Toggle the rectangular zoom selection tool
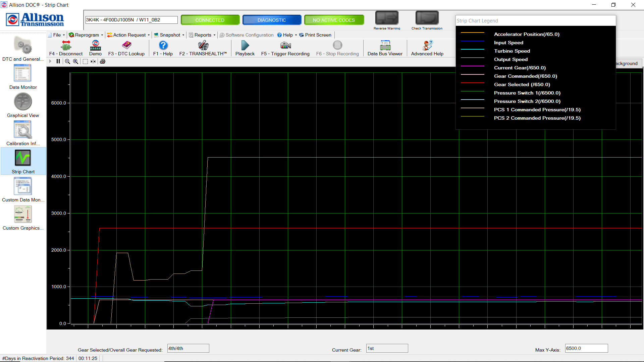The width and height of the screenshot is (644, 362). click(85, 61)
